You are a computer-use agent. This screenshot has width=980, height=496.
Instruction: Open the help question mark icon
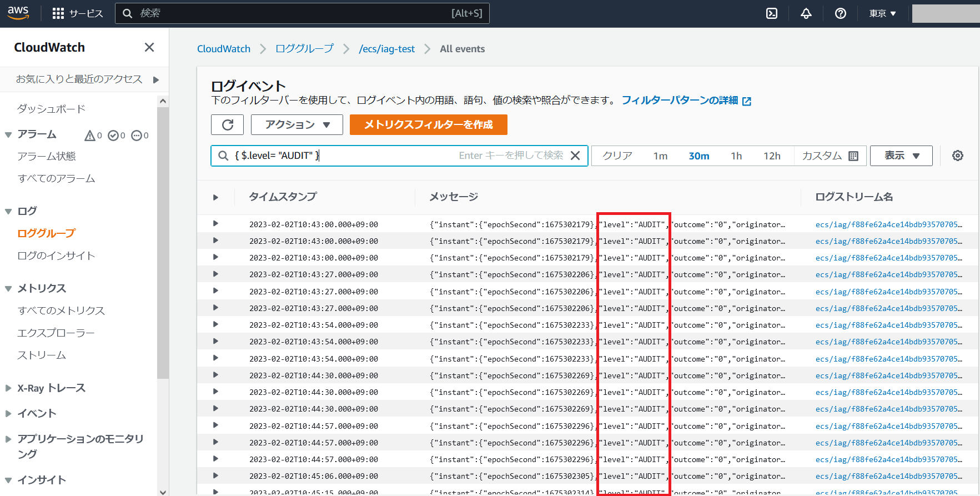[841, 13]
